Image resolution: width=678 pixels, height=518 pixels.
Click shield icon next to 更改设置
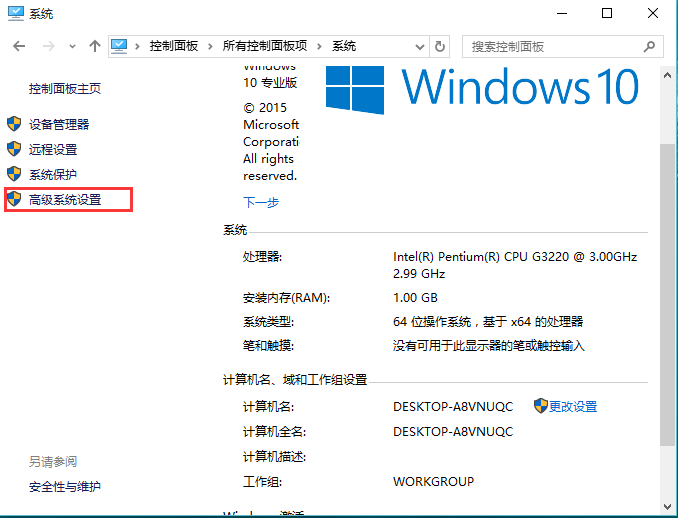(540, 406)
